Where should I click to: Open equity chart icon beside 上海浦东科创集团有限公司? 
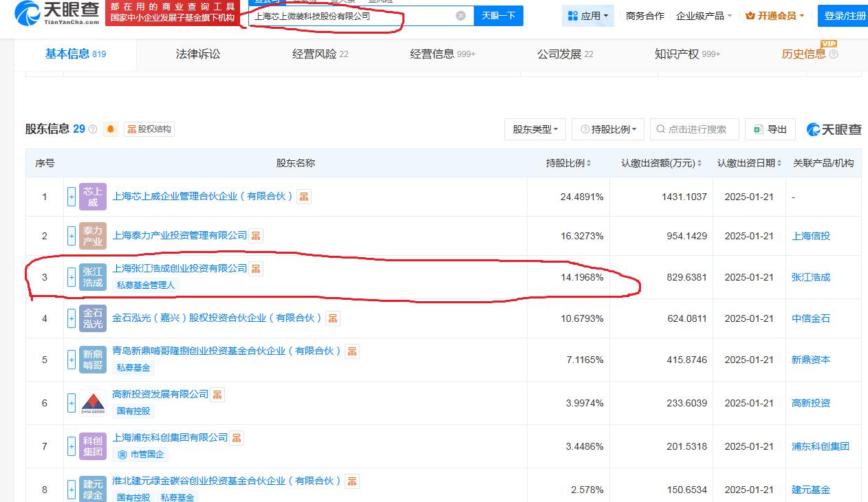(237, 438)
